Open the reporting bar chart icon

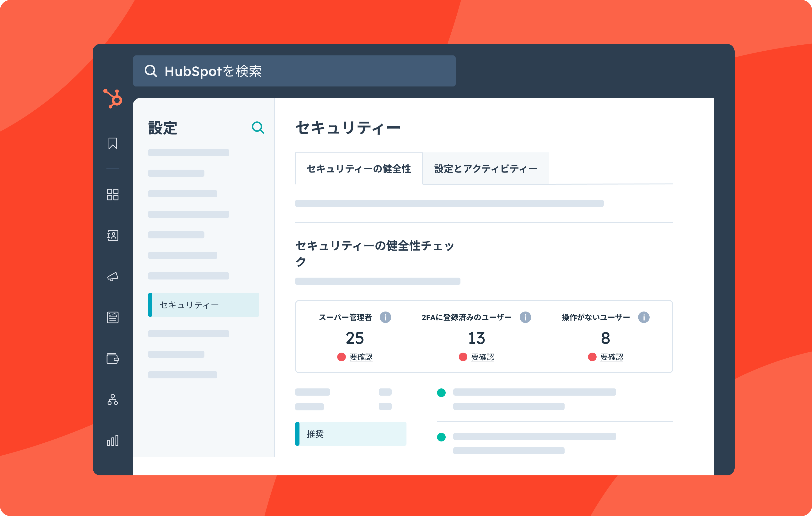coord(113,441)
